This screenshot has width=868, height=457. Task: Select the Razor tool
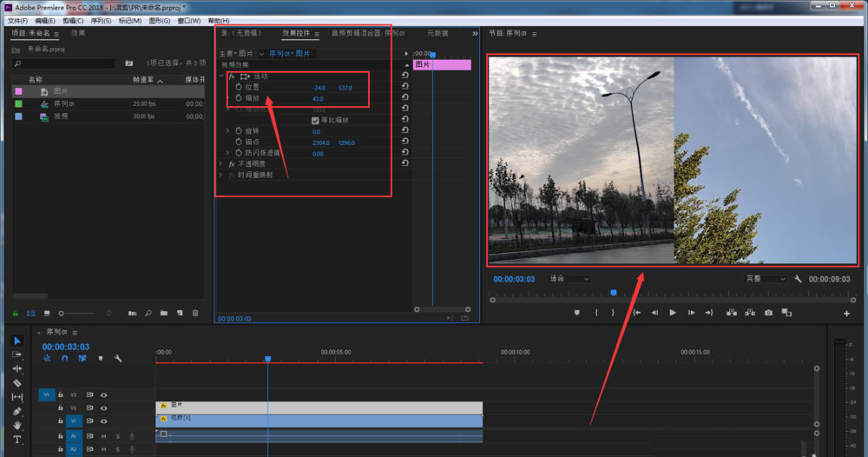point(17,383)
